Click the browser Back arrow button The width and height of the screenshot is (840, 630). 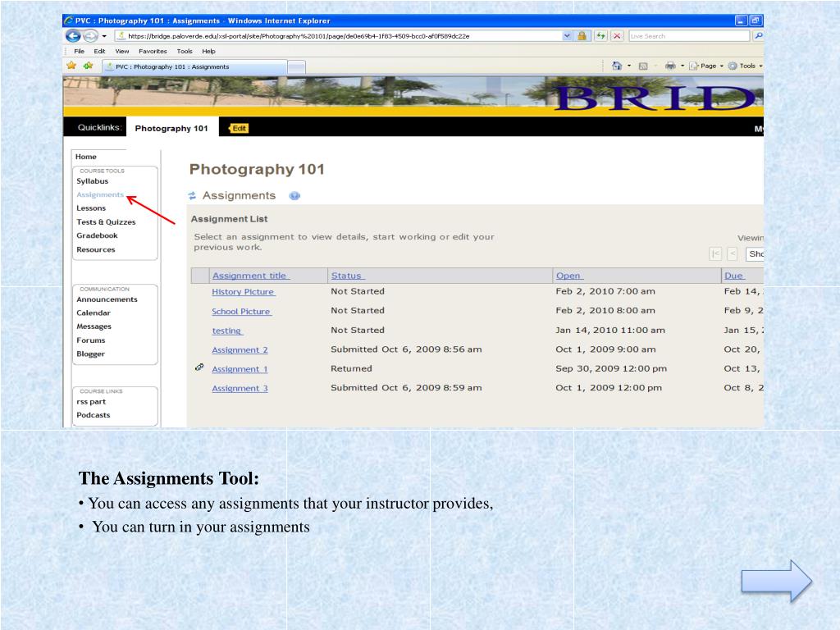(73, 36)
